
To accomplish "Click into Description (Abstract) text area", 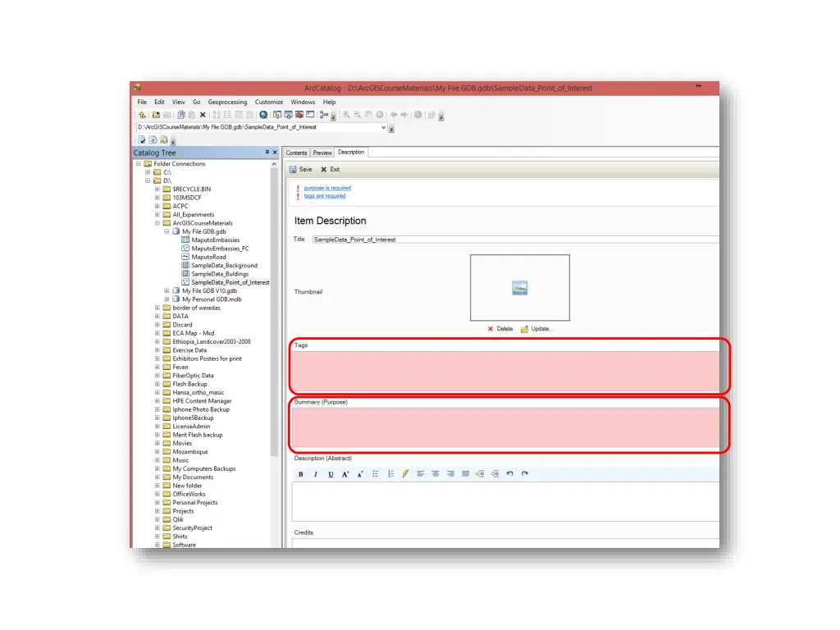I will [x=505, y=502].
